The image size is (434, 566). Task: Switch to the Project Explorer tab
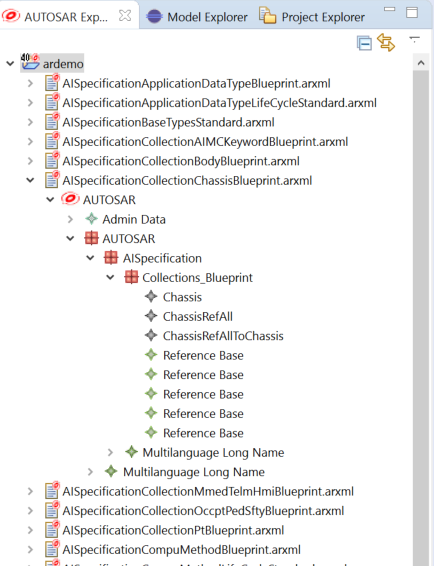[x=312, y=16]
